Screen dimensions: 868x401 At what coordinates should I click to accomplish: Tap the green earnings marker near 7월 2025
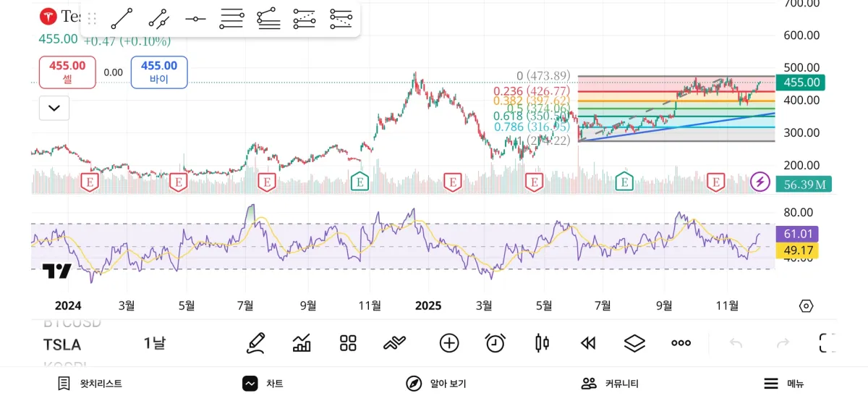624,182
